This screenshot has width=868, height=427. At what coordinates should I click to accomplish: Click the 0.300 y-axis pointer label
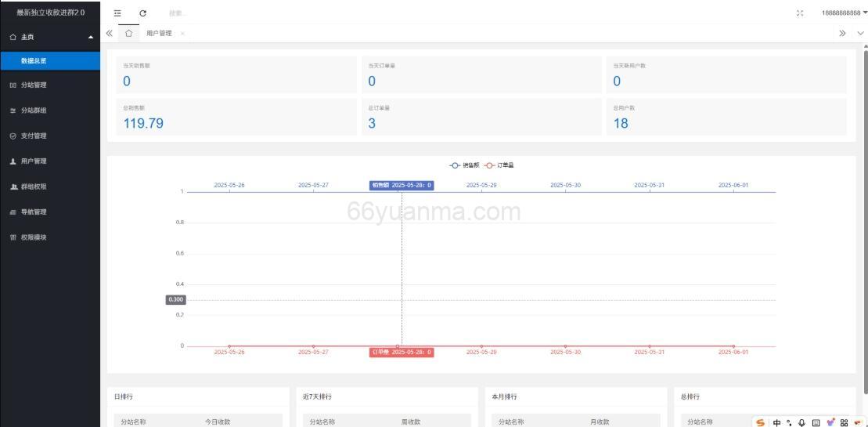[x=175, y=299]
